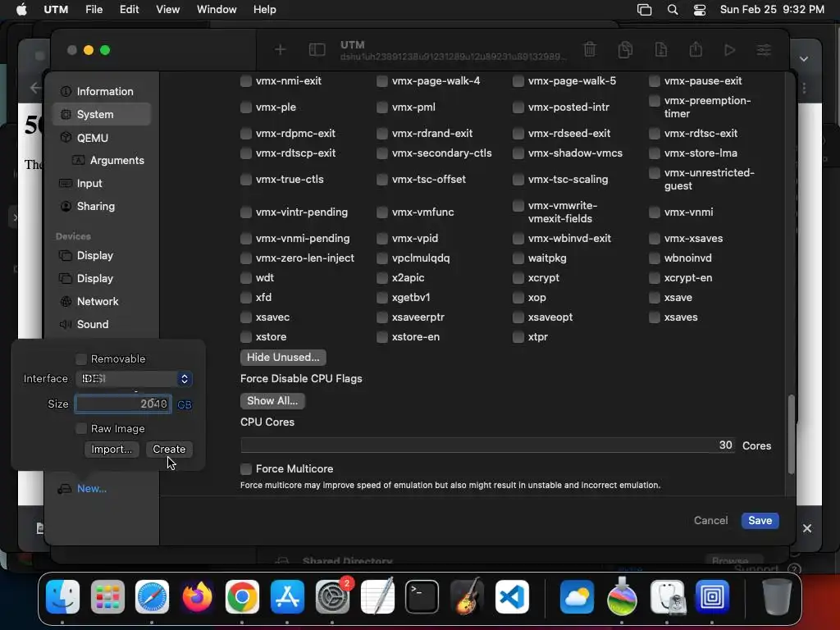Open Trash from the Dock
Screen dimensions: 840x630
tap(777, 596)
